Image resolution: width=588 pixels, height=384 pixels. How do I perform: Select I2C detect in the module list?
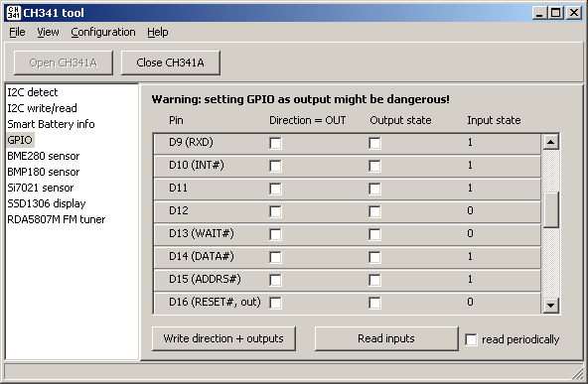tap(32, 92)
